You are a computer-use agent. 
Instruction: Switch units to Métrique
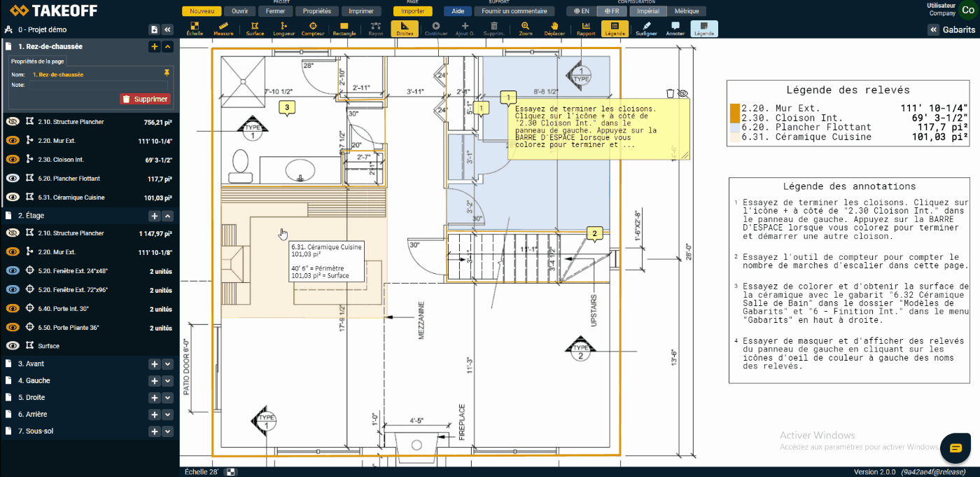(686, 11)
